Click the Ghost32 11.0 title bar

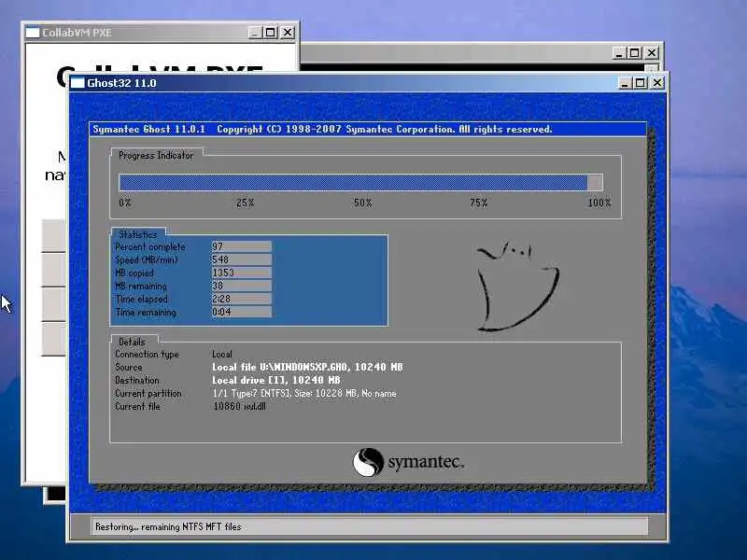pyautogui.click(x=367, y=83)
